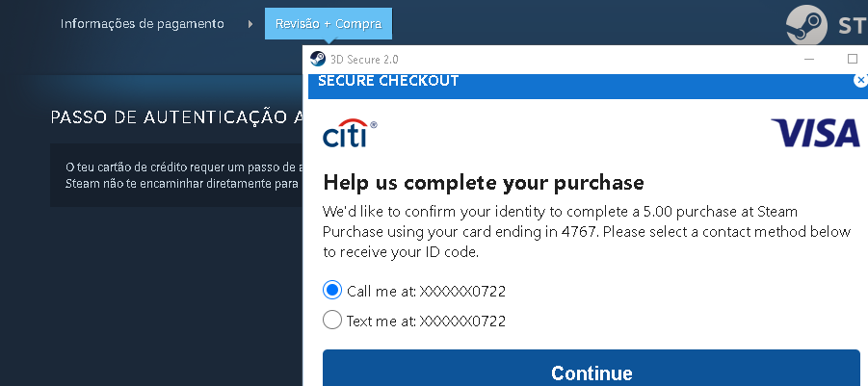Maximize the 3D Secure 2.0 window
The width and height of the screenshot is (868, 386).
[853, 59]
